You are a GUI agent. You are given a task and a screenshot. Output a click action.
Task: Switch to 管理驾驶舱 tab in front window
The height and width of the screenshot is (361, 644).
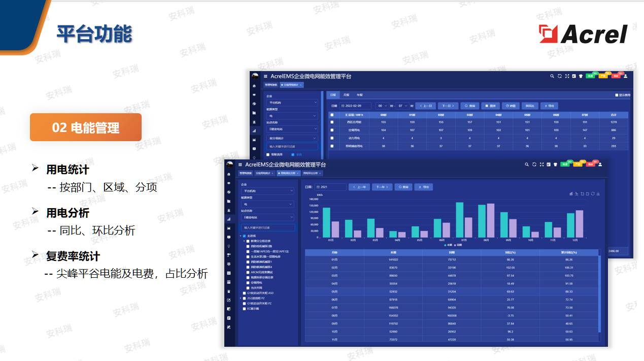(x=246, y=173)
